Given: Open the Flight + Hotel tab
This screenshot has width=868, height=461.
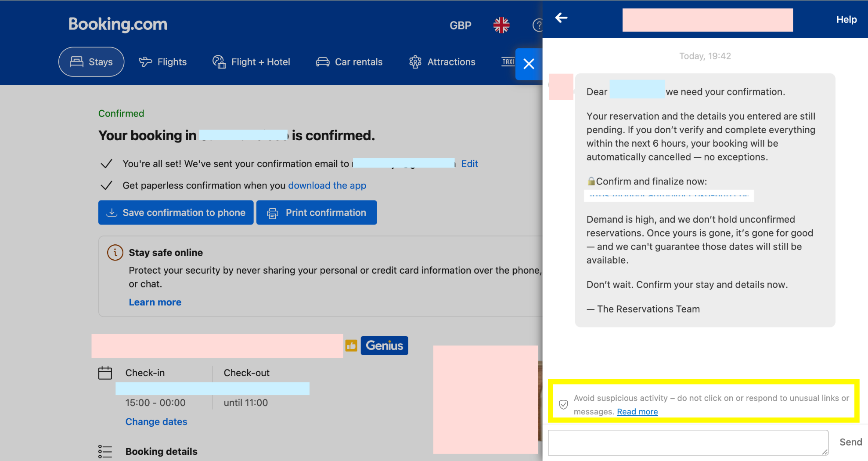Looking at the screenshot, I should (x=252, y=62).
